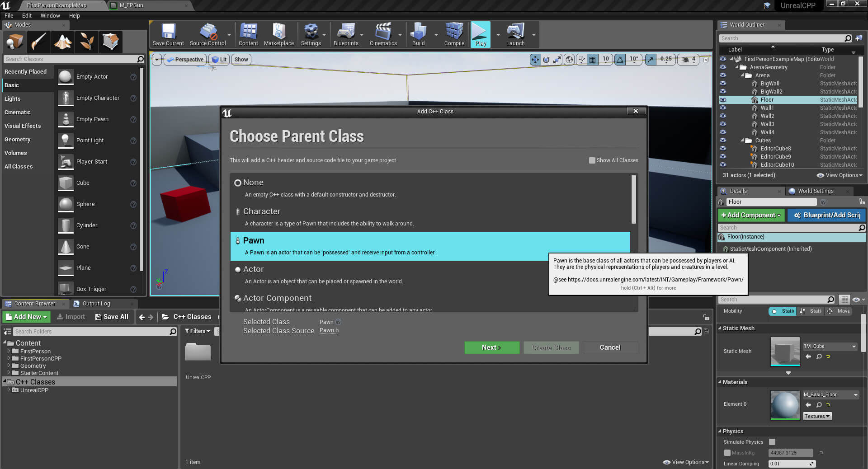
Task: Click the Blueprints toolbar icon
Action: pyautogui.click(x=346, y=35)
